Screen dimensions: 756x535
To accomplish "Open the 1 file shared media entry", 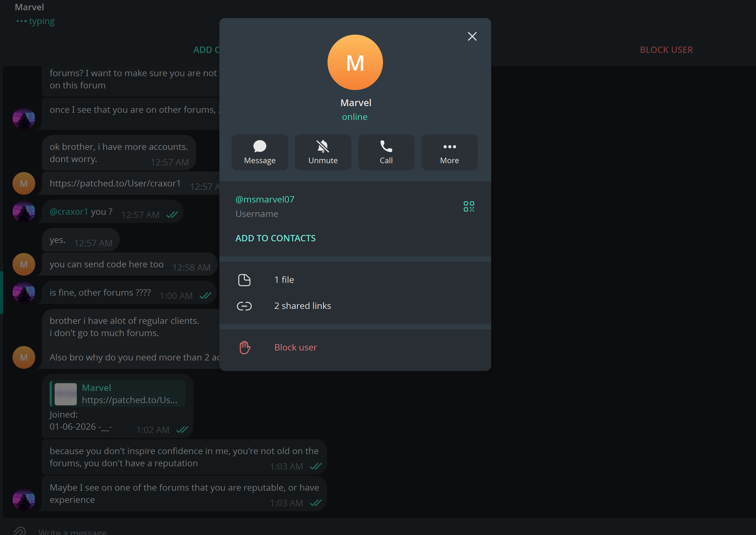I will (x=355, y=280).
